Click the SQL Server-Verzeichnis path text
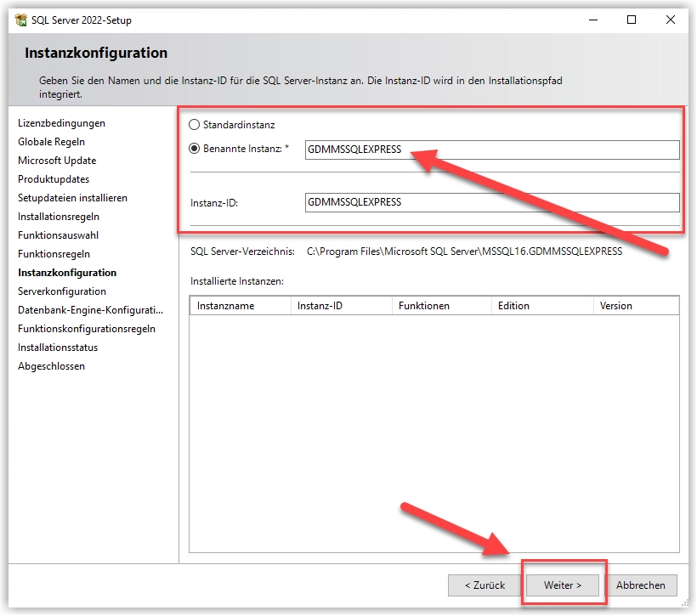 [464, 251]
